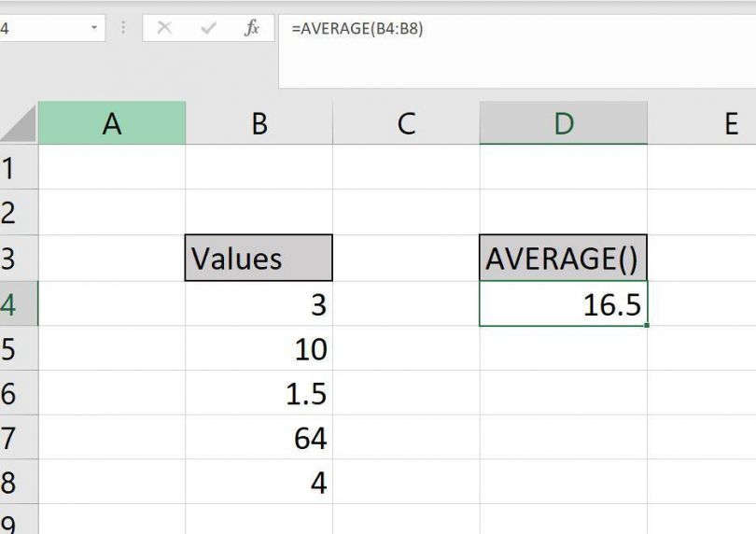The width and height of the screenshot is (756, 534).
Task: Click the Values header cell
Action: coord(259,259)
